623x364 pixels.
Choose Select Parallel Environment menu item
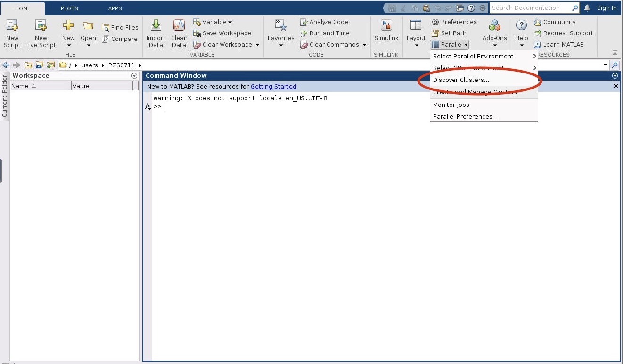click(x=484, y=56)
